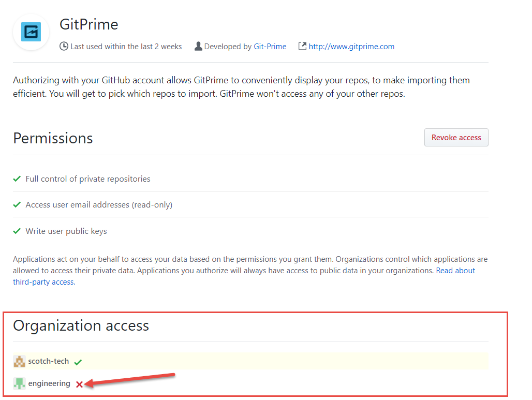This screenshot has width=532, height=400.
Task: Click checkmark next to Access user email addresses
Action: [x=17, y=204]
